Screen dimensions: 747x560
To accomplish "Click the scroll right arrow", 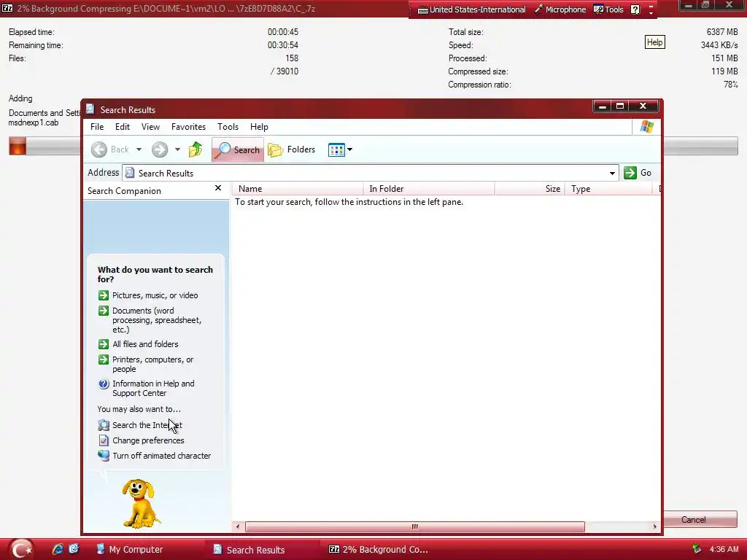I will tap(654, 526).
